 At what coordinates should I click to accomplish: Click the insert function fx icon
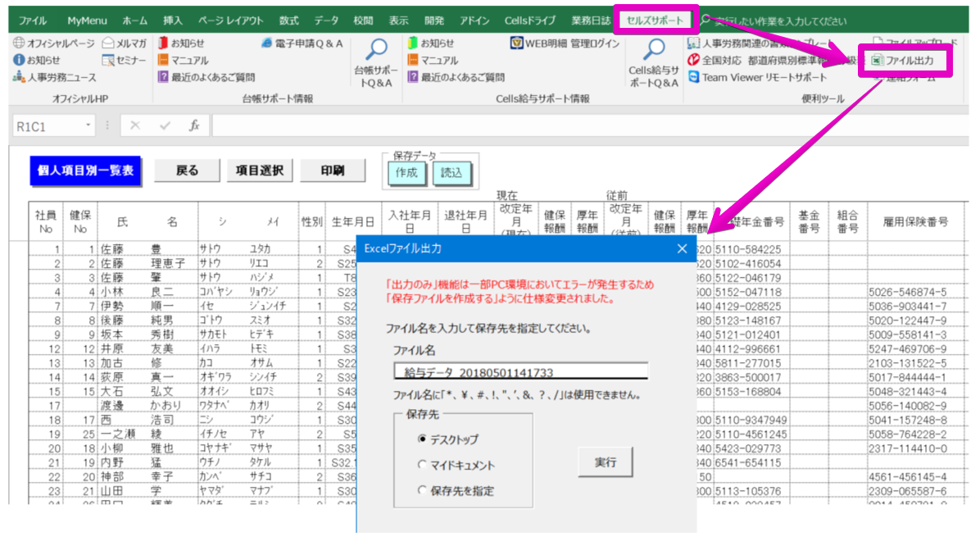(194, 125)
